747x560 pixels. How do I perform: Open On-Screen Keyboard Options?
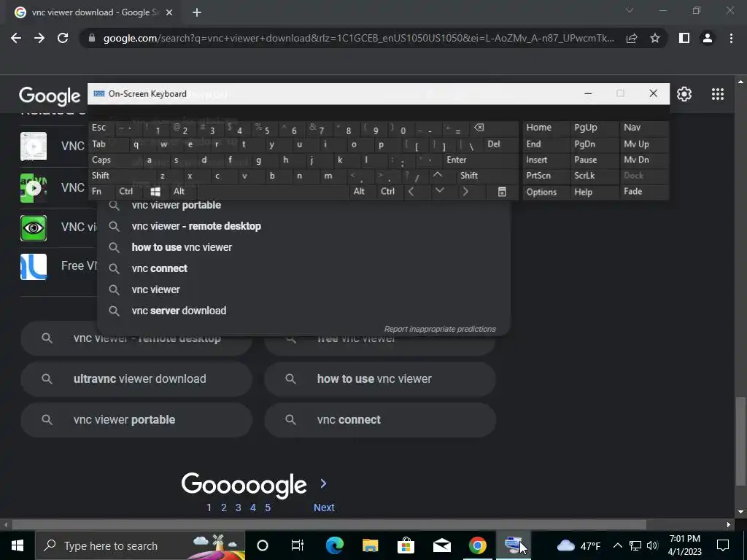pos(541,192)
